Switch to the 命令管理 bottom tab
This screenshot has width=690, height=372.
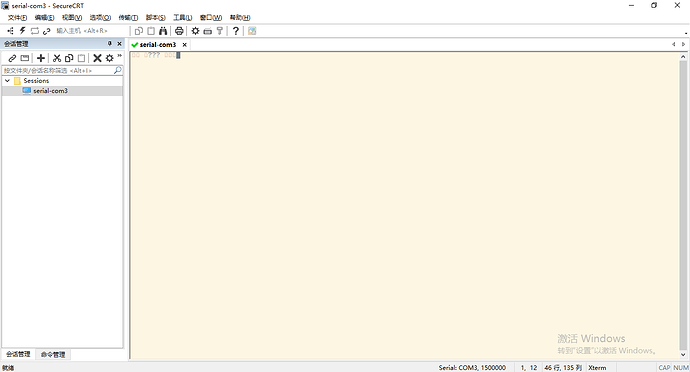[53, 354]
